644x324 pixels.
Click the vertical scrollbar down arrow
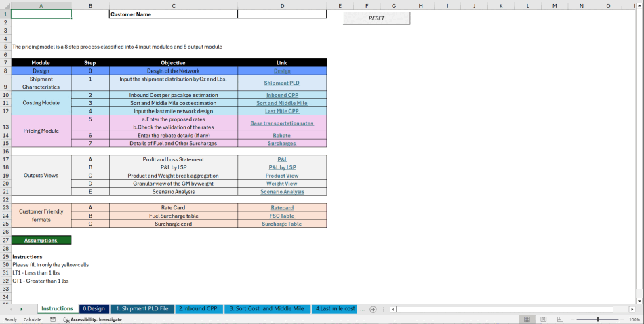pyautogui.click(x=639, y=300)
